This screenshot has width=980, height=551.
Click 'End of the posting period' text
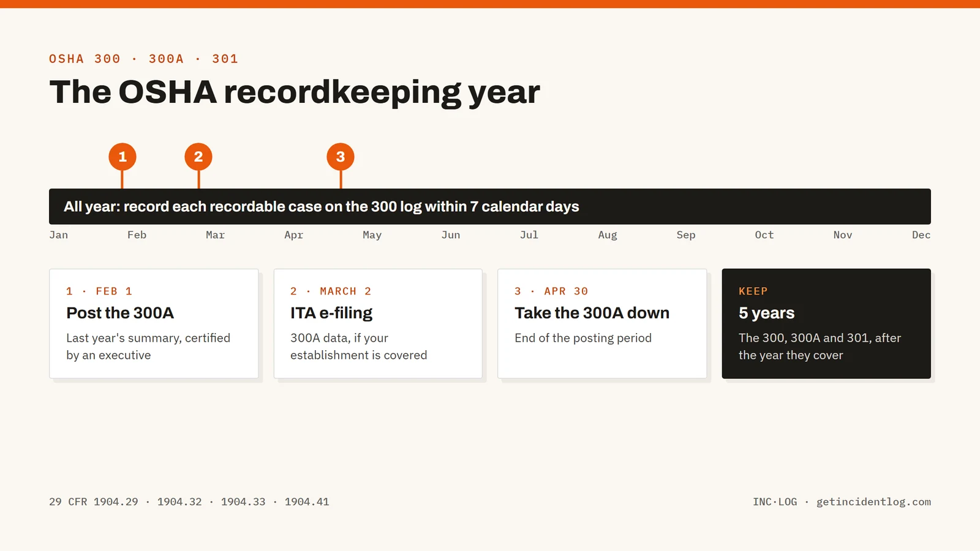click(583, 338)
